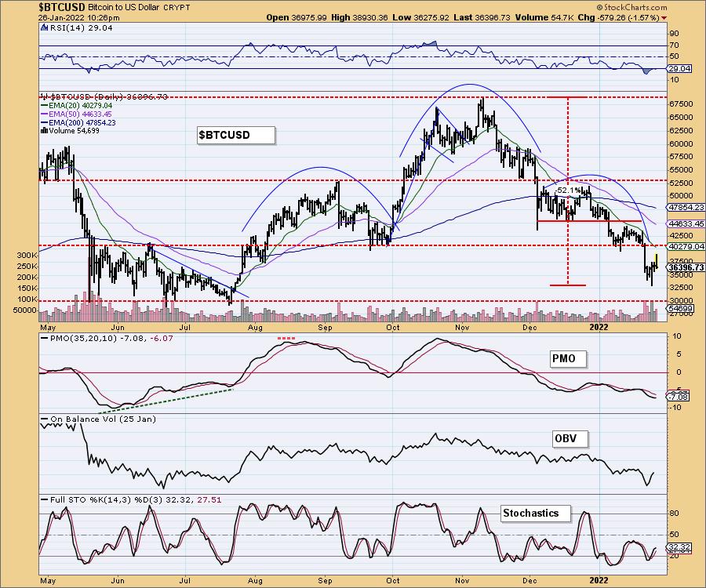Click the 'On Balance Vol (25 Jan)' label
Screen dimensions: 706x588
click(99, 419)
